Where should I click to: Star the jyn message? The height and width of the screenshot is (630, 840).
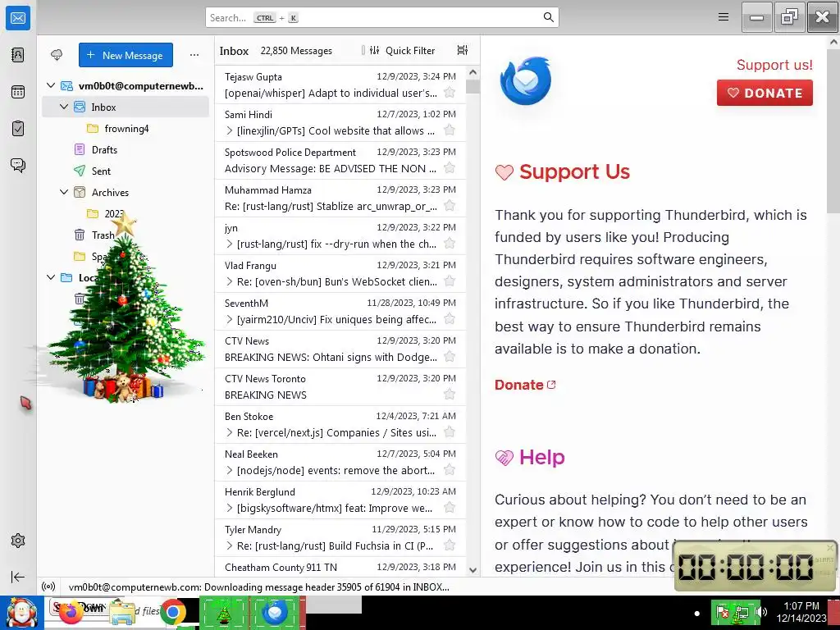pos(450,244)
